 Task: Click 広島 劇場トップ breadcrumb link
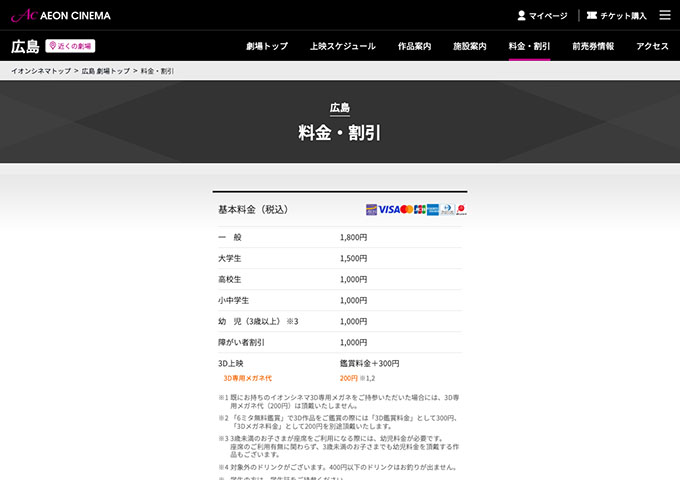106,71
